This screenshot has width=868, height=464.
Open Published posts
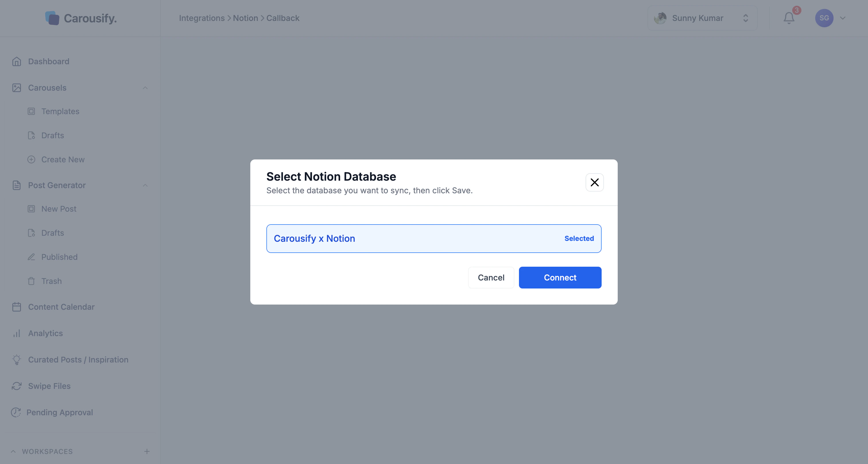tap(60, 257)
